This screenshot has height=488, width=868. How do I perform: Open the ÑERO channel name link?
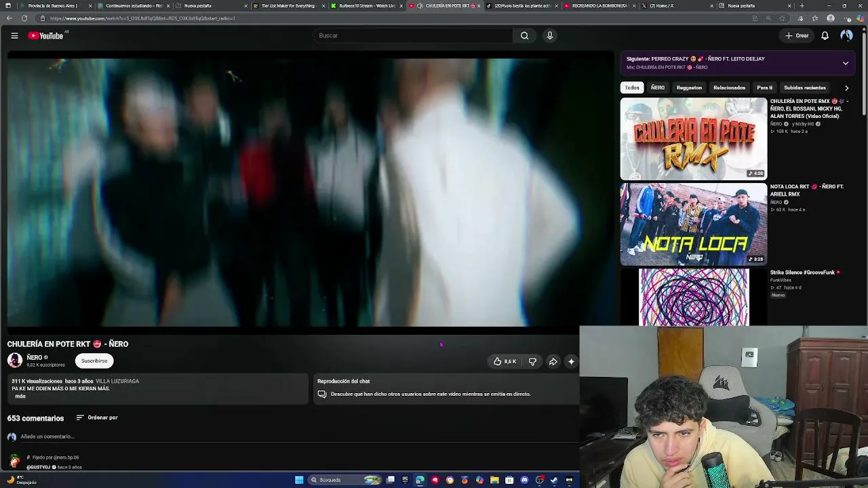pyautogui.click(x=34, y=357)
